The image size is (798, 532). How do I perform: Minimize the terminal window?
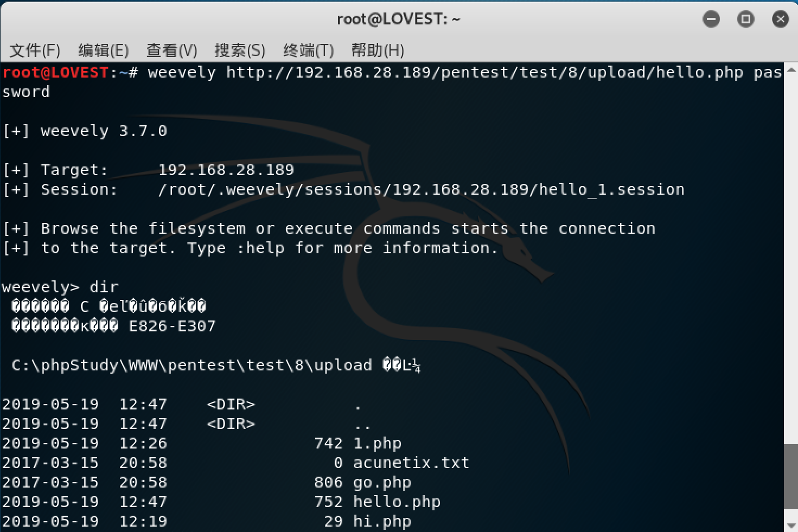coord(711,20)
